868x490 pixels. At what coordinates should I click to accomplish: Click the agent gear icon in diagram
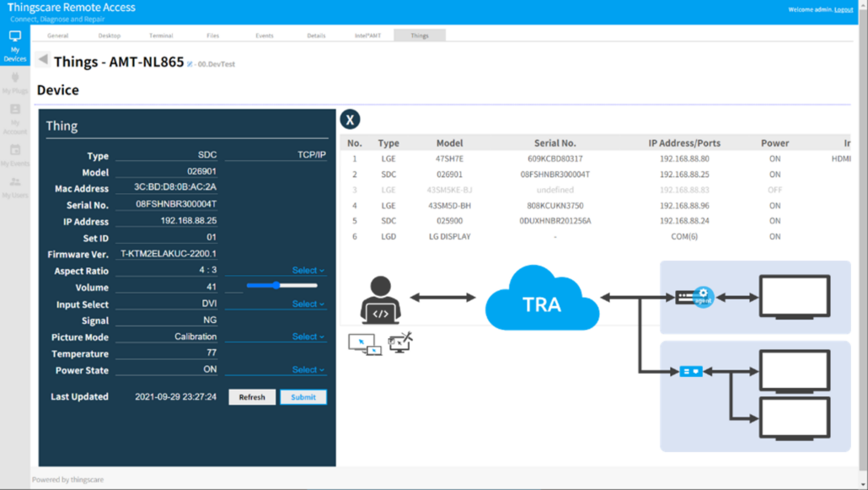[x=703, y=297]
